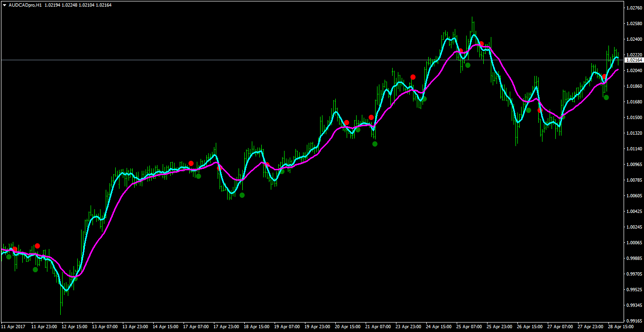
Task: Click the 13 Apr 07:00 time label
Action: [105, 327]
